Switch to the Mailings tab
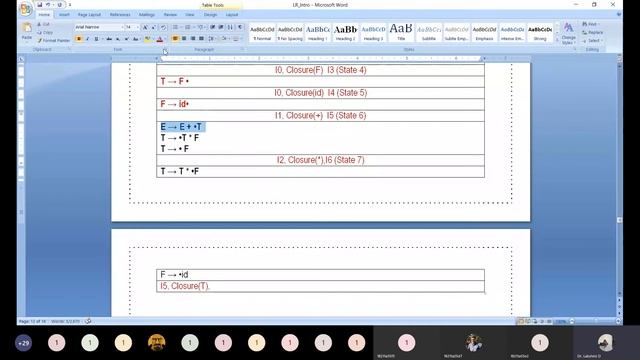640x360 pixels. 147,15
